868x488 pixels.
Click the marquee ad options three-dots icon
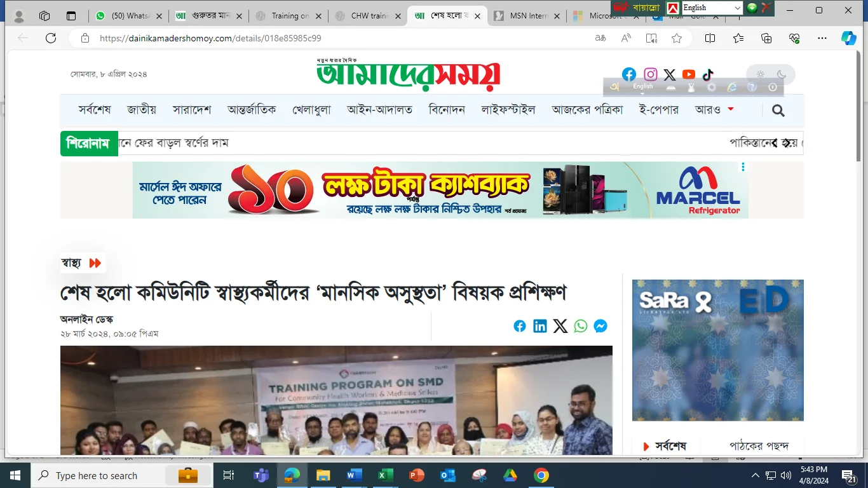click(743, 167)
